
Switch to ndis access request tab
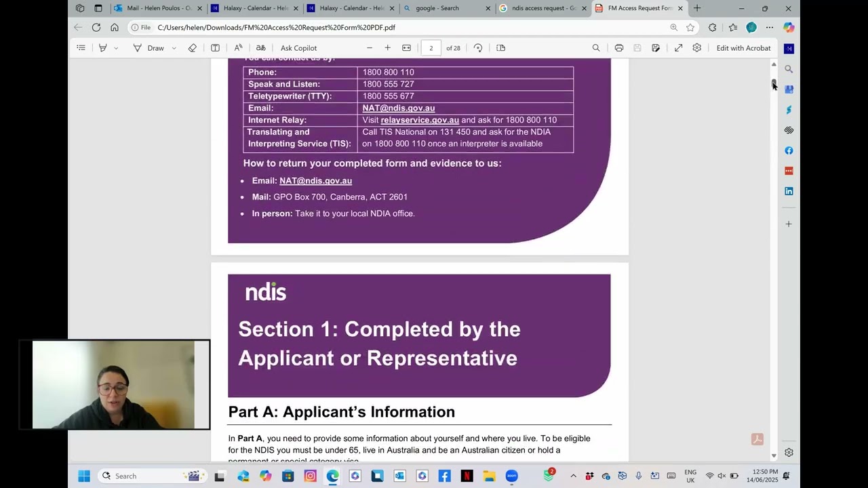[542, 8]
